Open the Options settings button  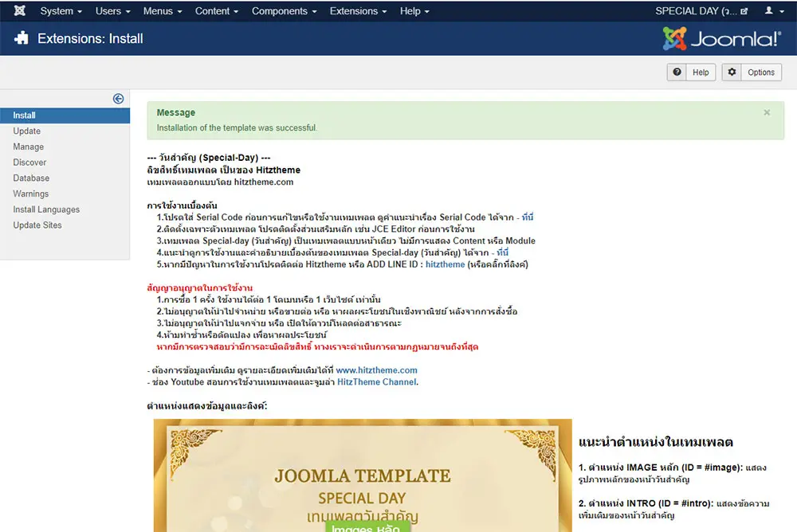tap(752, 72)
